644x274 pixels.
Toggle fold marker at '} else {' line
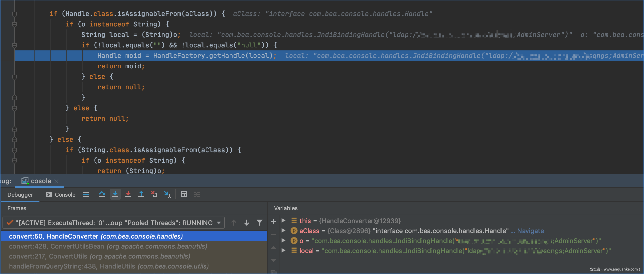tap(14, 77)
